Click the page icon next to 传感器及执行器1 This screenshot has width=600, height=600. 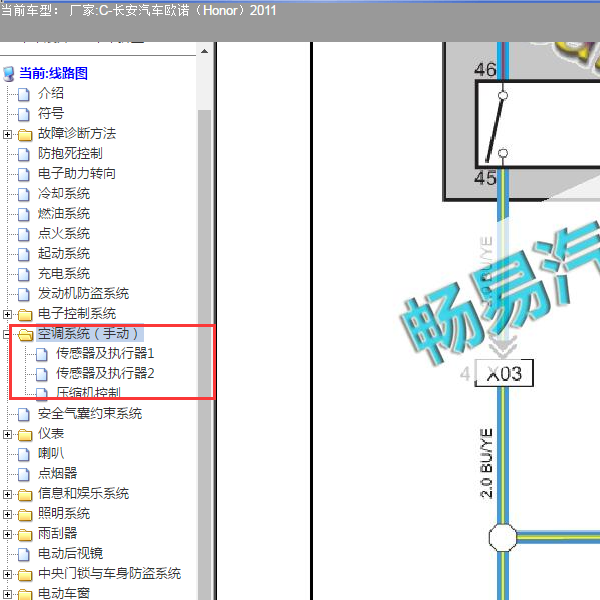(x=42, y=355)
